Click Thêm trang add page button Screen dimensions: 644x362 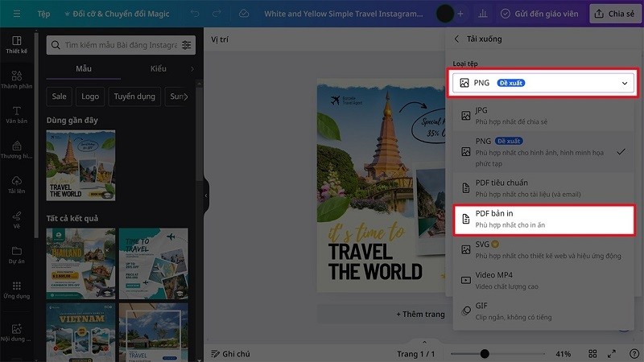(x=420, y=315)
